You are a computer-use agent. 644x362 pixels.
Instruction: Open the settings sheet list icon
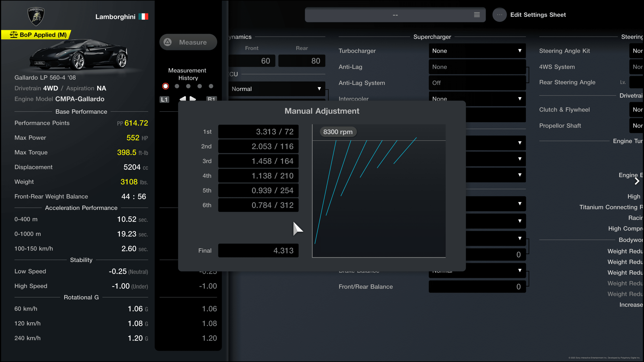click(x=477, y=15)
